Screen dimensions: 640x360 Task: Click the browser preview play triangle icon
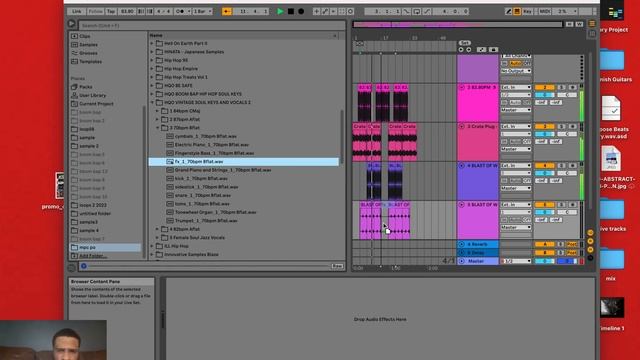click(x=71, y=24)
